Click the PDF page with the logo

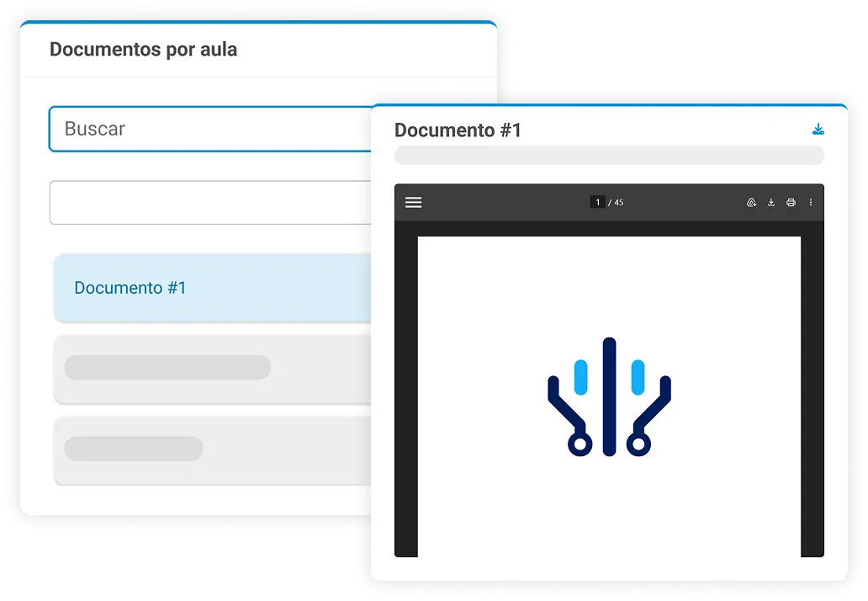point(609,396)
